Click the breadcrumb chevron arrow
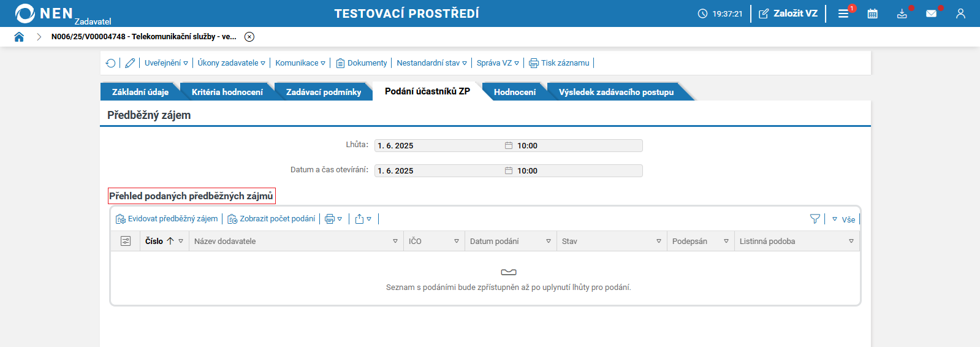 pos(39,37)
